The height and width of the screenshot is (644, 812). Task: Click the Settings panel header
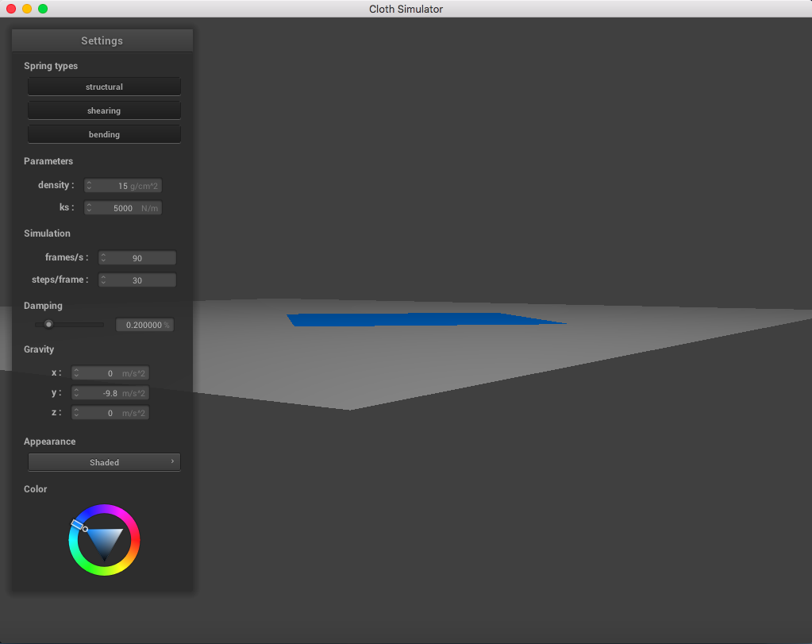point(102,40)
